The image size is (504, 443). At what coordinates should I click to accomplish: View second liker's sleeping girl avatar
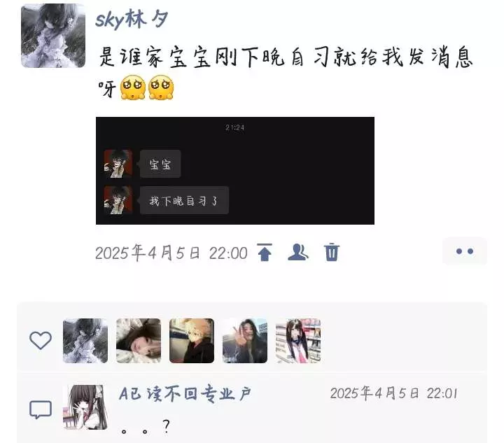pyautogui.click(x=139, y=341)
